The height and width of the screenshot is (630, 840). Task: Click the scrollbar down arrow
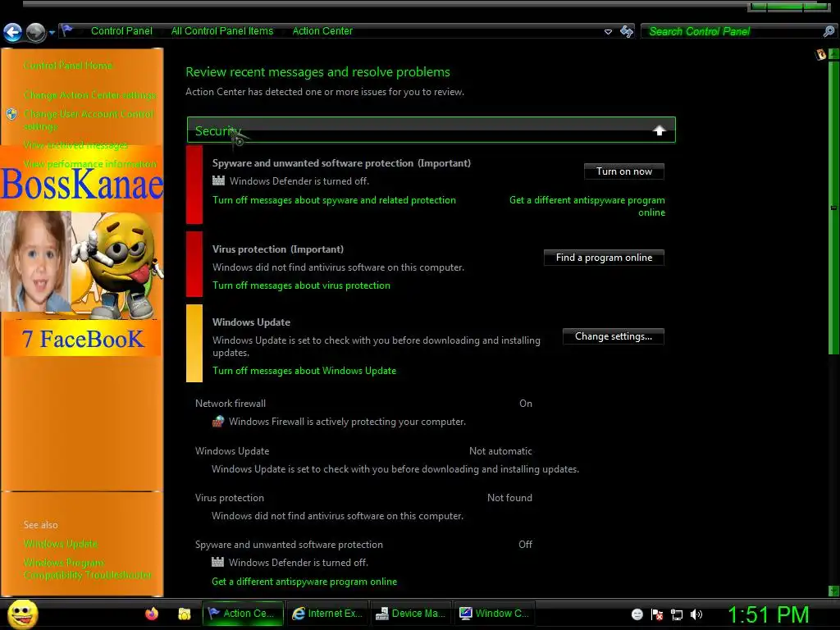tap(833, 591)
